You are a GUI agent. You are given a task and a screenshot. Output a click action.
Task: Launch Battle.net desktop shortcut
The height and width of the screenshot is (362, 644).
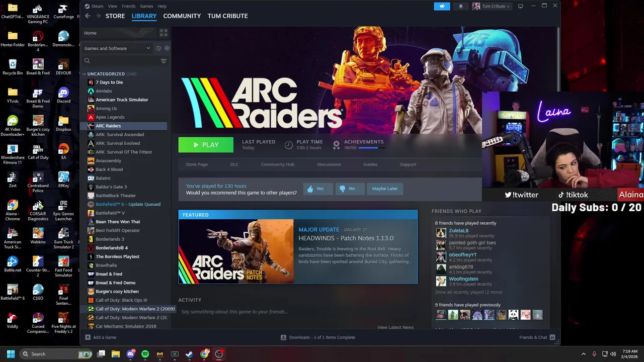point(13,264)
